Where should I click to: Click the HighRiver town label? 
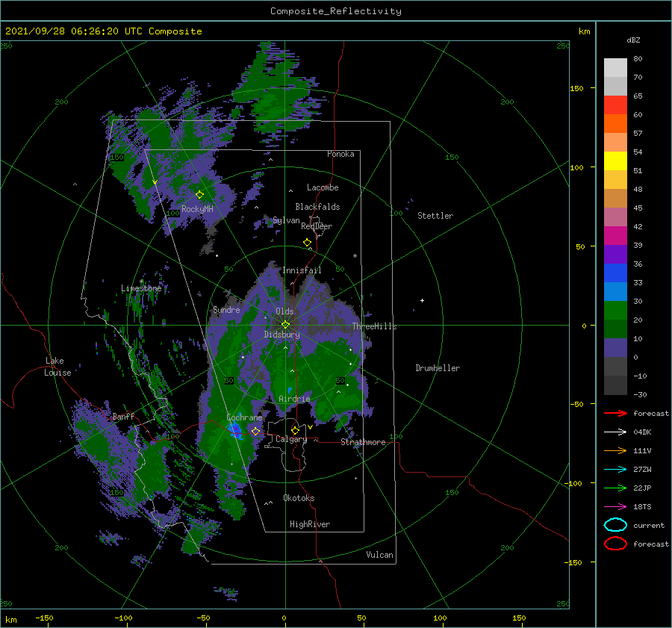pos(310,524)
